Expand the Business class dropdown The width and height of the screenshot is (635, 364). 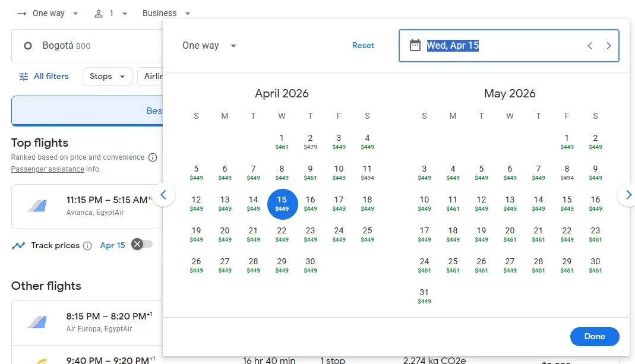click(x=166, y=13)
